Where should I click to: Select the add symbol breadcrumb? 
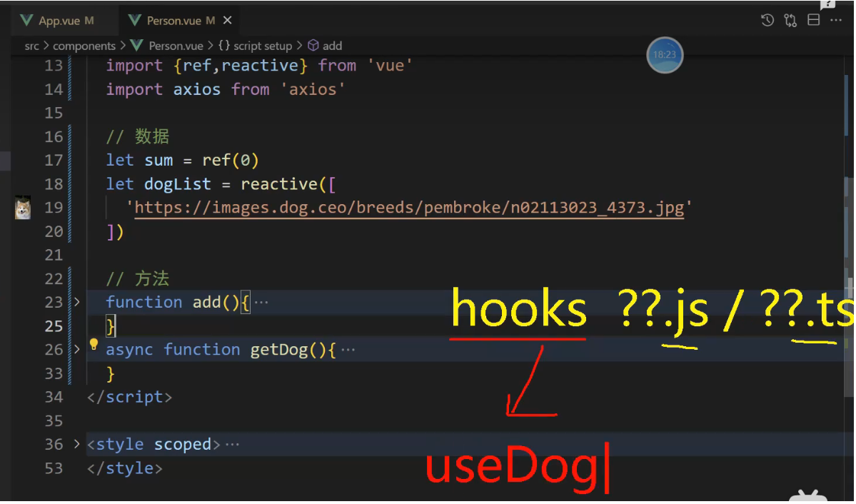coord(332,46)
